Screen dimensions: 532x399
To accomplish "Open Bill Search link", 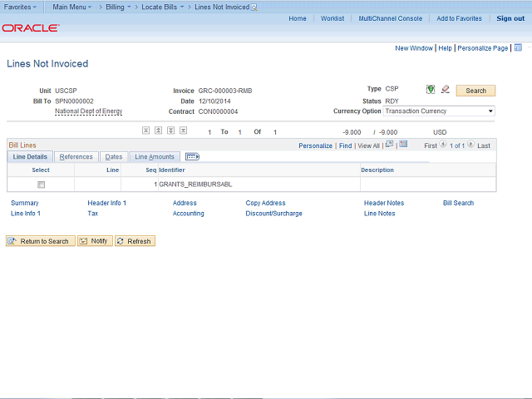I will 458,203.
